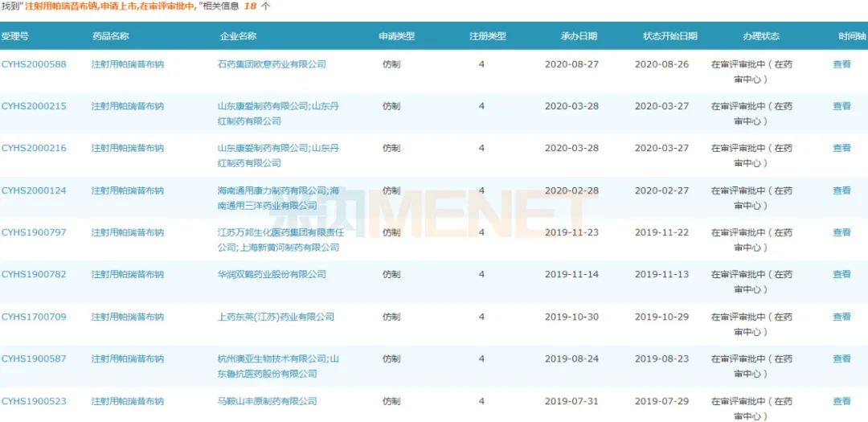Viewport: 868px width, 422px height.
Task: Click 查看 for row CYHS2000216
Action: (841, 149)
